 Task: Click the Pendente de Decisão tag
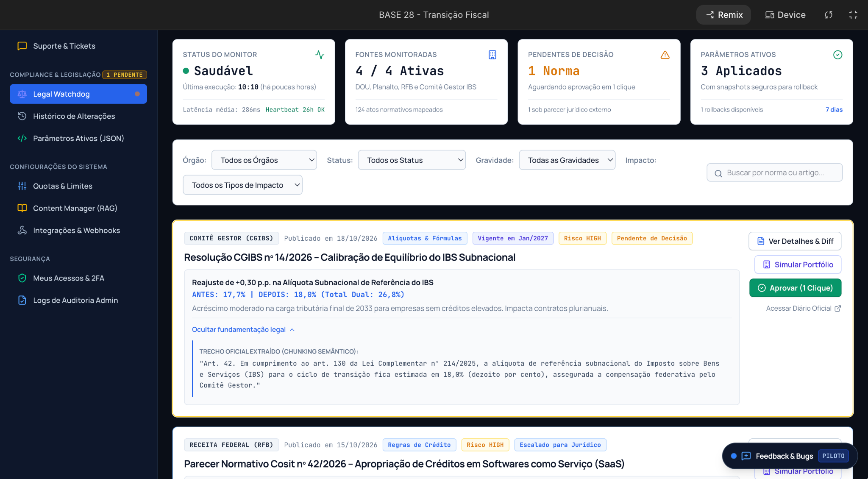[652, 238]
